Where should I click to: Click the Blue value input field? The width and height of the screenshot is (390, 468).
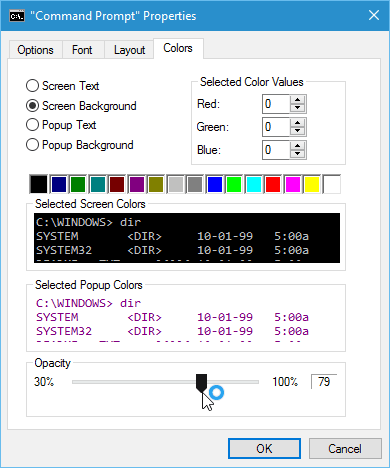276,150
